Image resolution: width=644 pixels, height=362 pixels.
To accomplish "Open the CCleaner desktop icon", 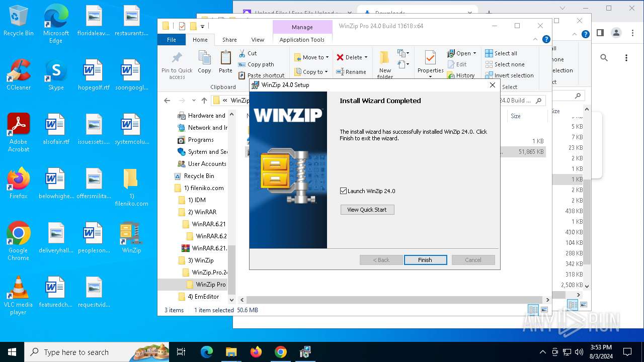I will click(x=19, y=75).
